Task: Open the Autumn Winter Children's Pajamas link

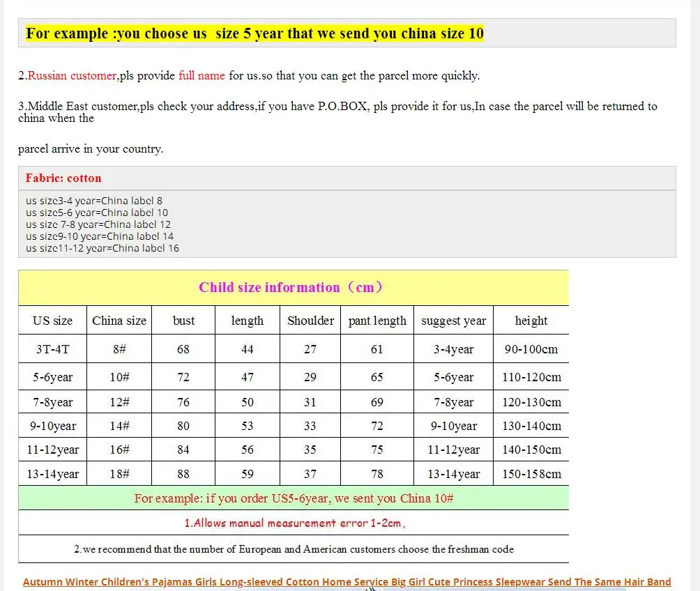Action: 347,582
